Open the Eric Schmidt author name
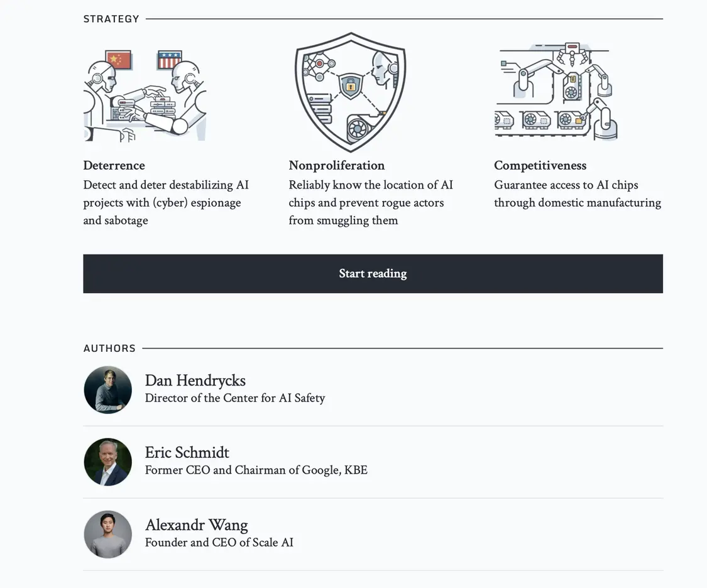This screenshot has height=588, width=707. pos(187,452)
